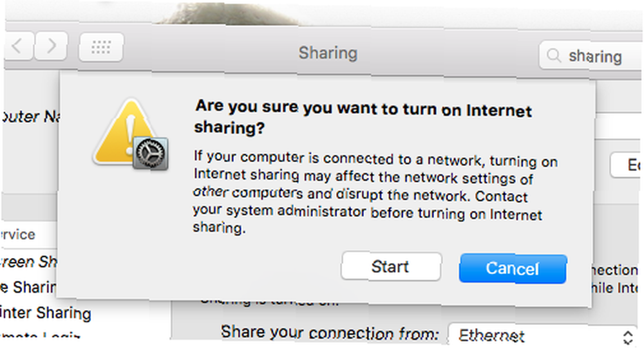
Task: Select Remote Login at the list bottom
Action: click(x=40, y=335)
